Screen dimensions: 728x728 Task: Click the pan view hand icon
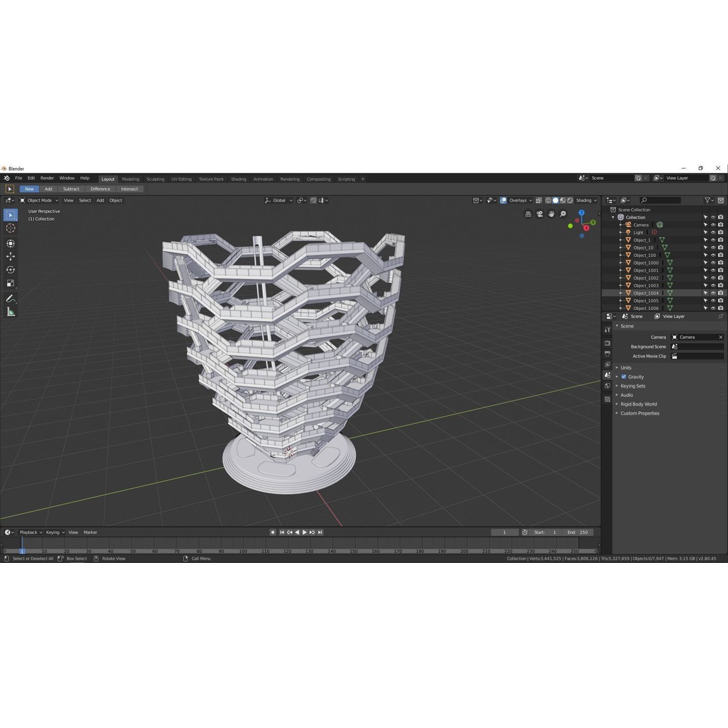click(x=551, y=214)
